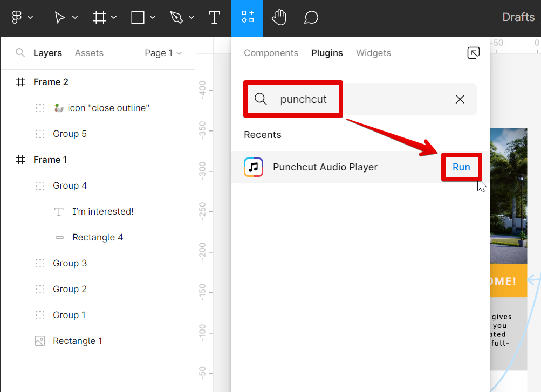The height and width of the screenshot is (392, 541).
Task: Expand the shape tools dropdown arrow
Action: tap(153, 18)
